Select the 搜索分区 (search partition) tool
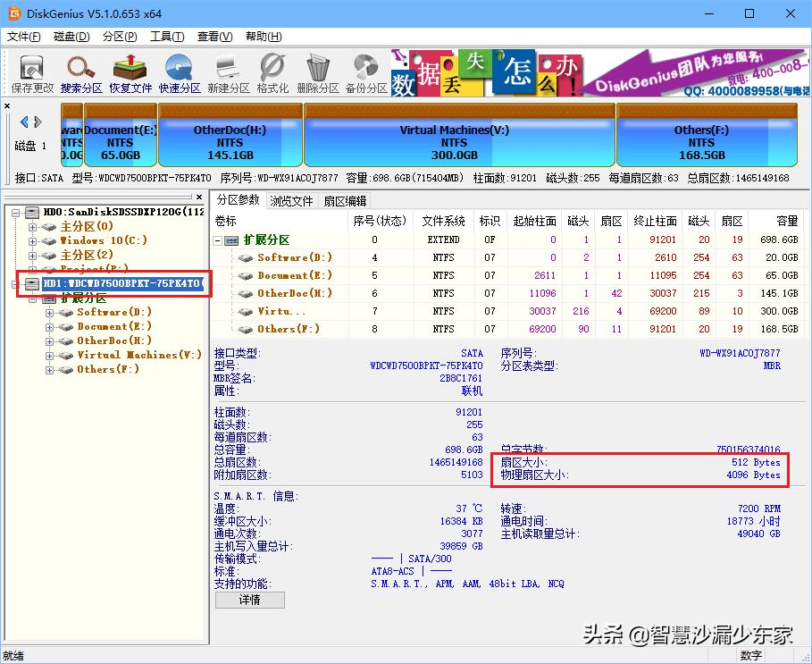This screenshot has width=812, height=664. pyautogui.click(x=82, y=71)
